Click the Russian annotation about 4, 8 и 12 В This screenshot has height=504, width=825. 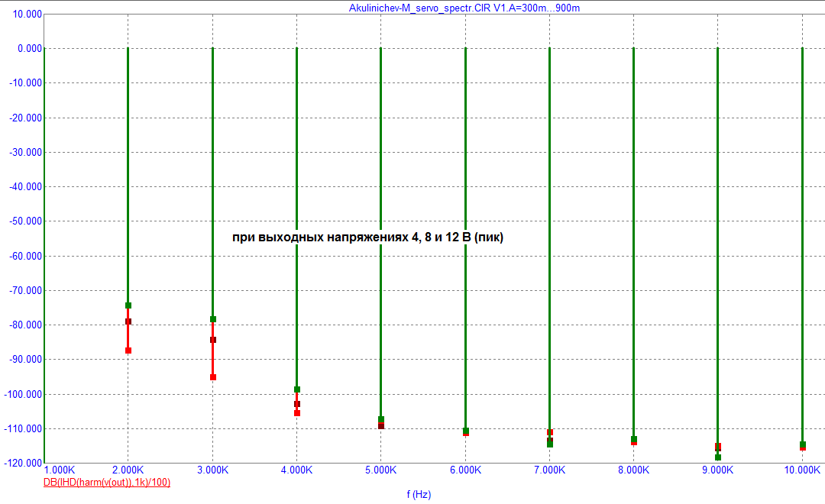(367, 237)
